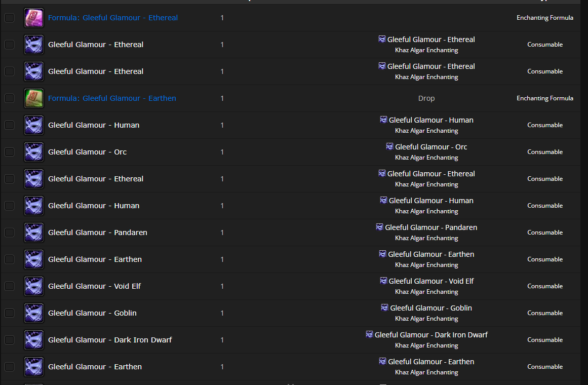The width and height of the screenshot is (588, 385).
Task: Click the source recipe link Gleeful Glamour - Pandaren
Action: click(431, 227)
